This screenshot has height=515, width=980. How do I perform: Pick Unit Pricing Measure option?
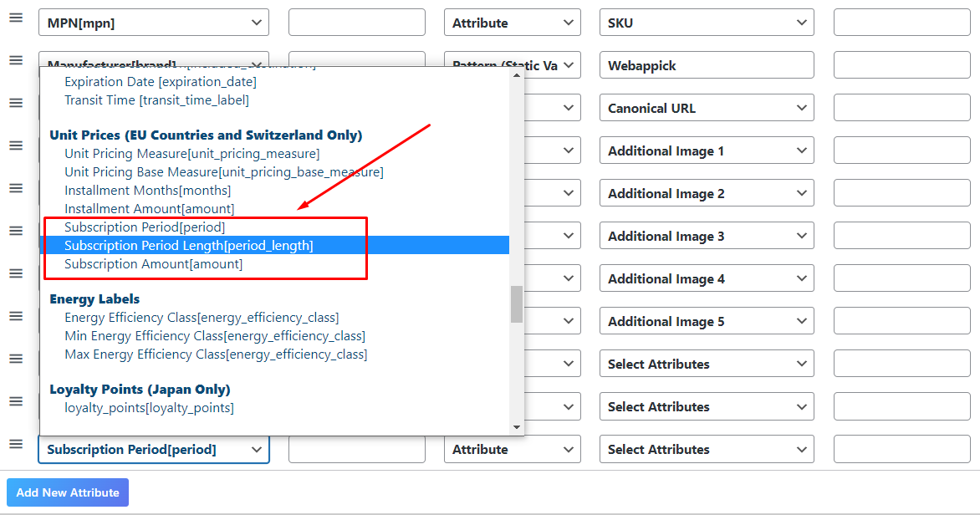tap(192, 154)
